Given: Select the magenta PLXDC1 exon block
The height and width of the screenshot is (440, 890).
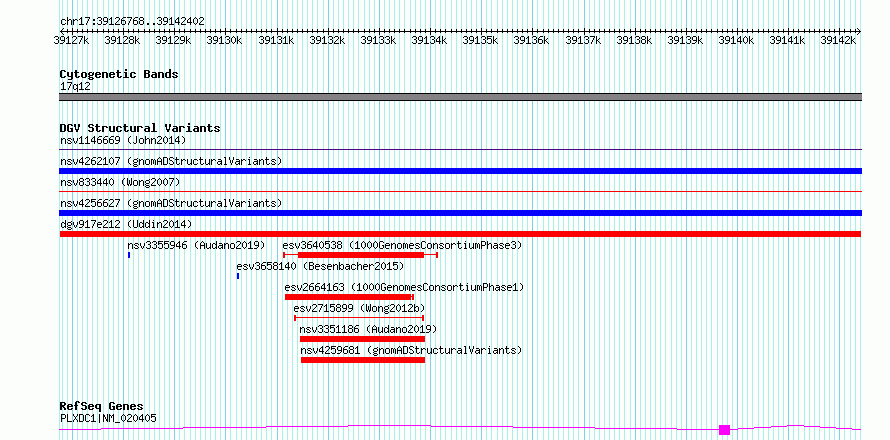Looking at the screenshot, I should (724, 430).
